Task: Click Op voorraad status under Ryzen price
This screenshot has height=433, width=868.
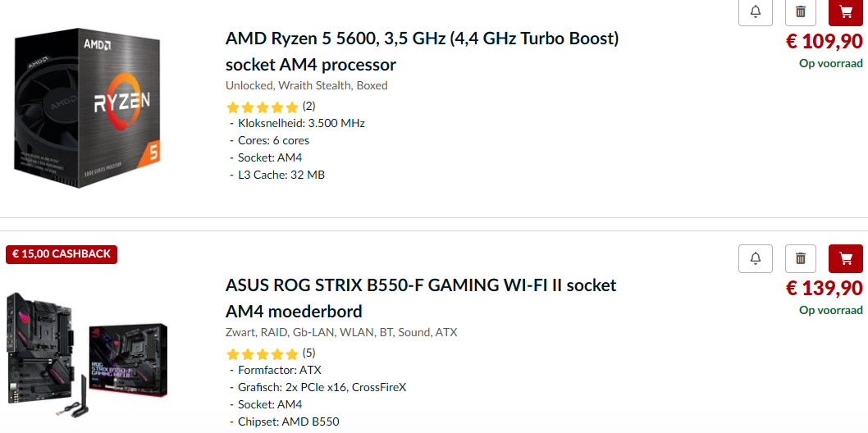Action: [x=830, y=64]
